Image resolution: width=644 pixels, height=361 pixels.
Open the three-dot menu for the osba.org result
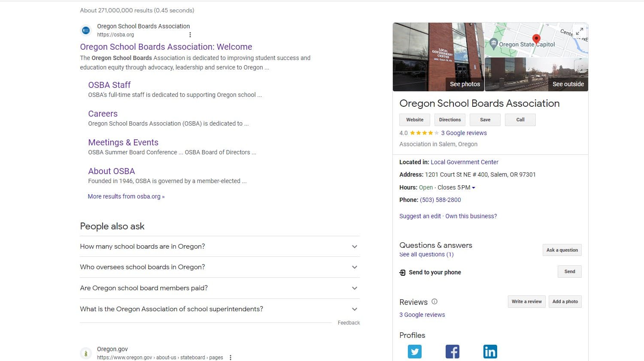190,34
